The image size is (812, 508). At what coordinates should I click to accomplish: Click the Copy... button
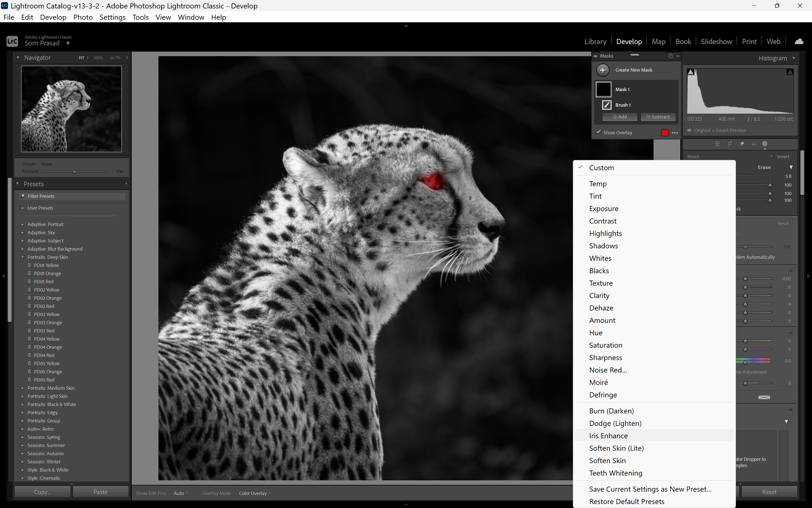click(x=42, y=492)
